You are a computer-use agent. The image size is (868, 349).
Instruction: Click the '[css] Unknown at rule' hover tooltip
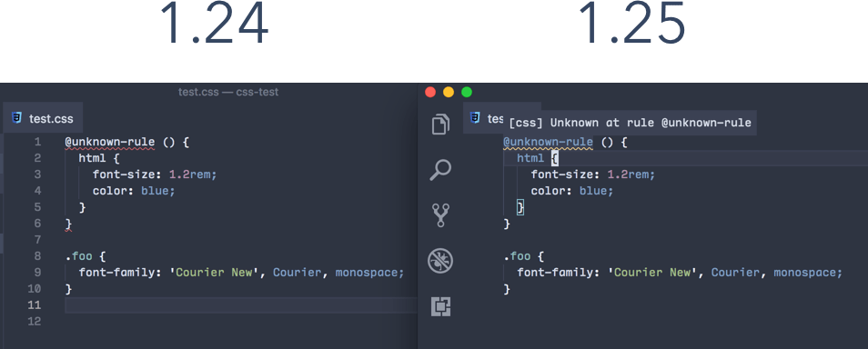coord(630,122)
